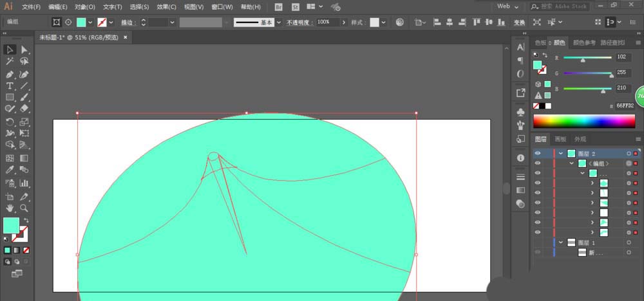Close the 未标题-1 document tab
This screenshot has height=301, width=644.
click(x=126, y=37)
